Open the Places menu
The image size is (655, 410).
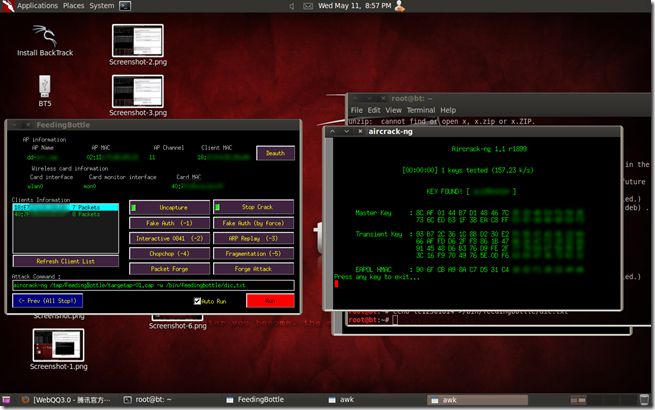[x=74, y=6]
